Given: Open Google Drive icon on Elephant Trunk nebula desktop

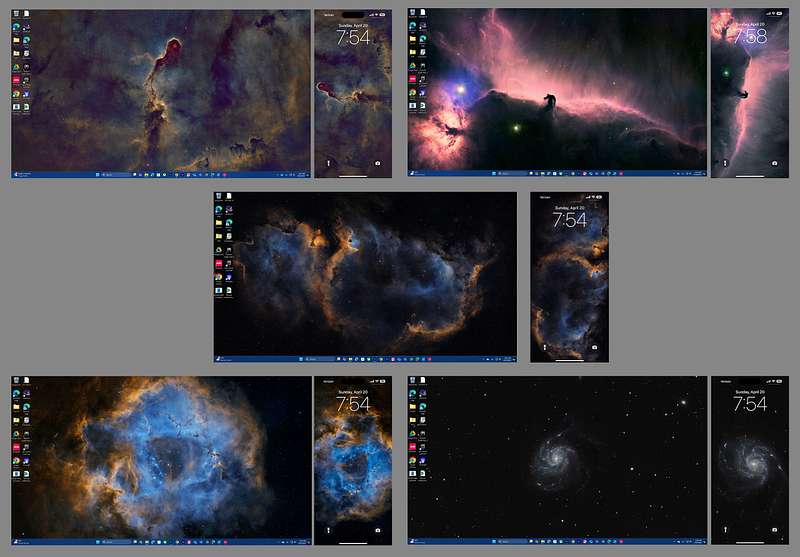Looking at the screenshot, I should pos(16,67).
